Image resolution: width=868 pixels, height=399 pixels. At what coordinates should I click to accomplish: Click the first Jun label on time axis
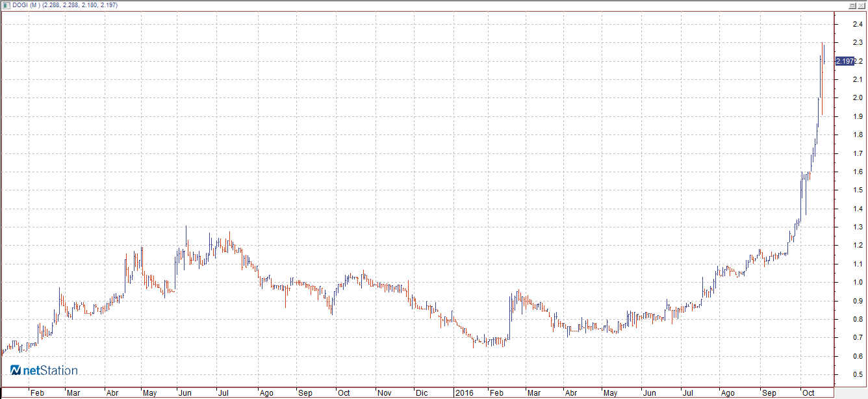[185, 393]
